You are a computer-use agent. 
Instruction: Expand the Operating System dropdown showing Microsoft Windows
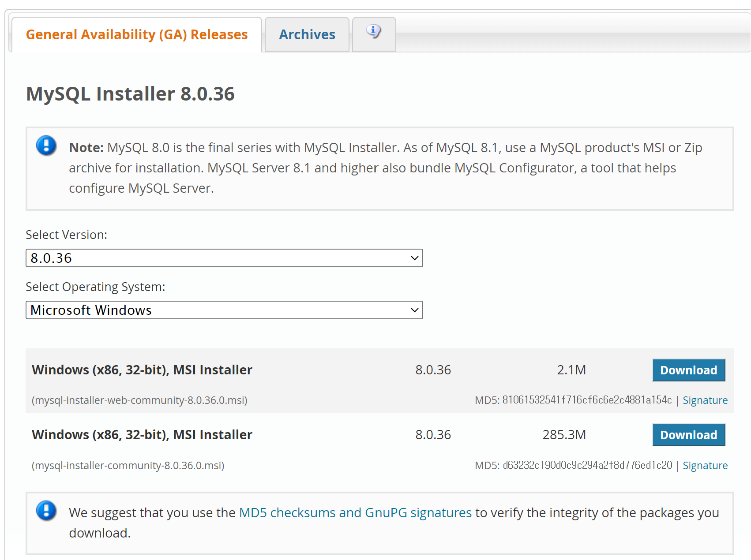pos(224,310)
